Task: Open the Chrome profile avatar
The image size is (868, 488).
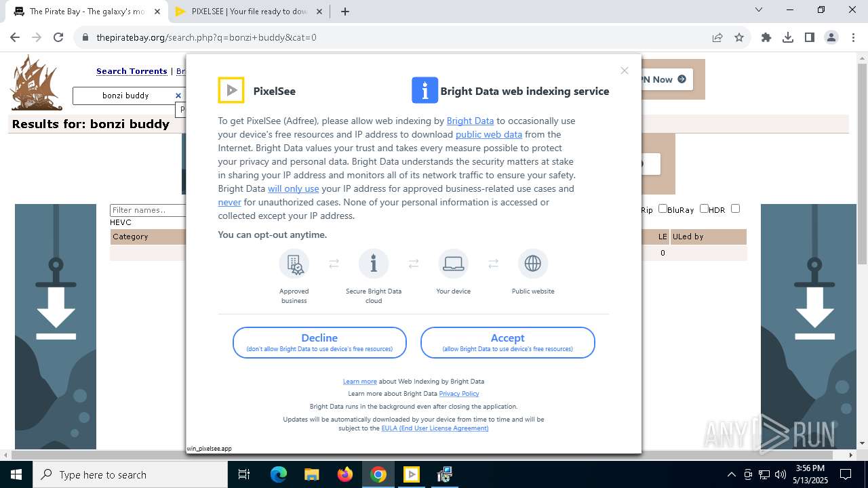Action: tap(831, 38)
